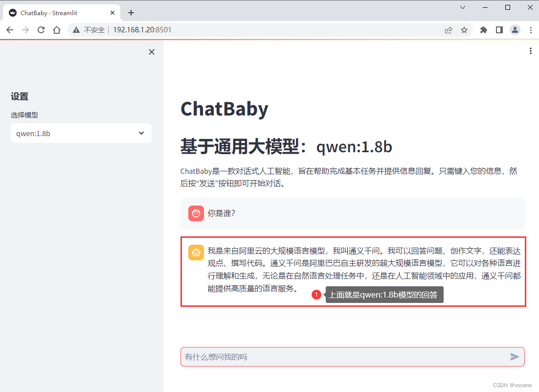Click the 设置 sidebar heading
539x392 pixels.
tap(20, 96)
